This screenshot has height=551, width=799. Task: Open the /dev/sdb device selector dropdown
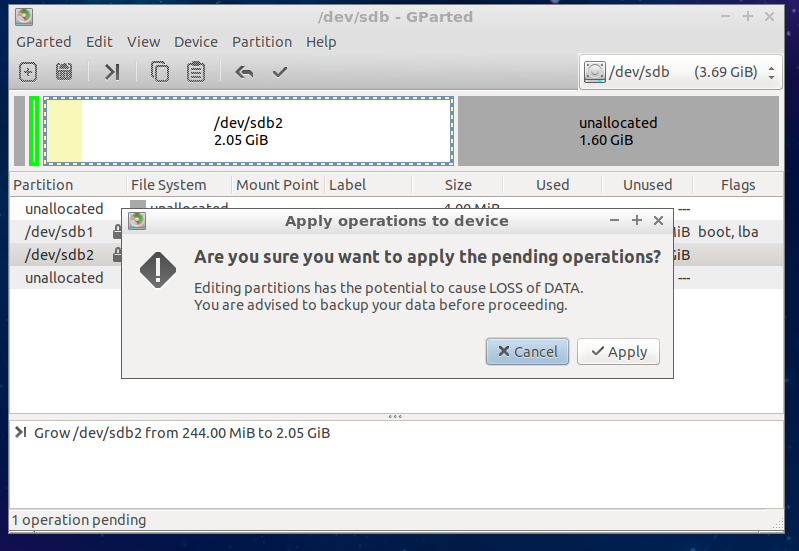[x=679, y=72]
